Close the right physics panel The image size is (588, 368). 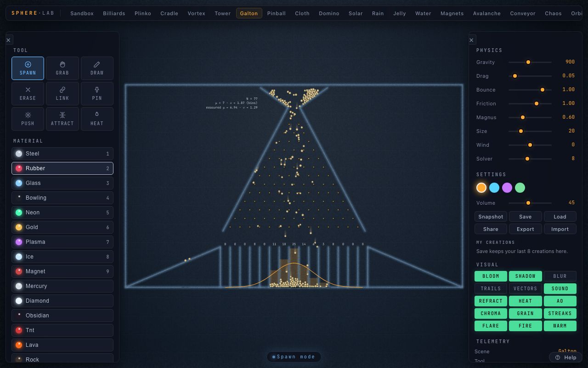pyautogui.click(x=471, y=40)
